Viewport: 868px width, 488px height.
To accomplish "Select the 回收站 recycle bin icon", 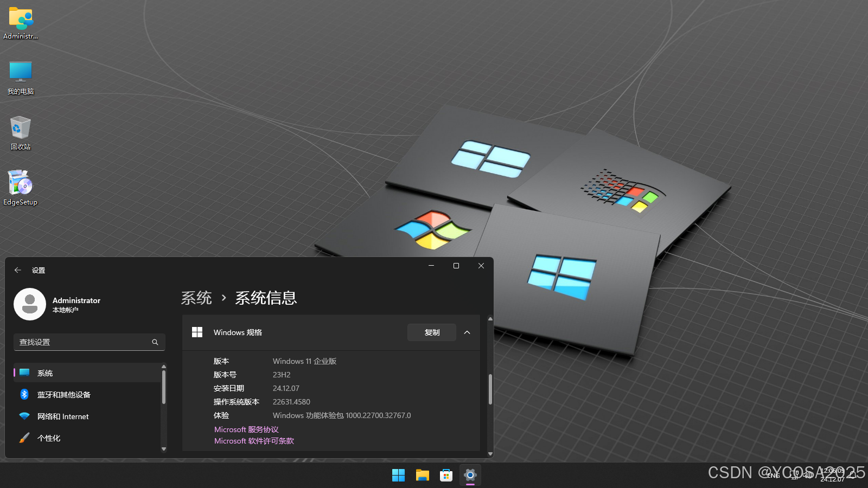I will click(x=21, y=133).
